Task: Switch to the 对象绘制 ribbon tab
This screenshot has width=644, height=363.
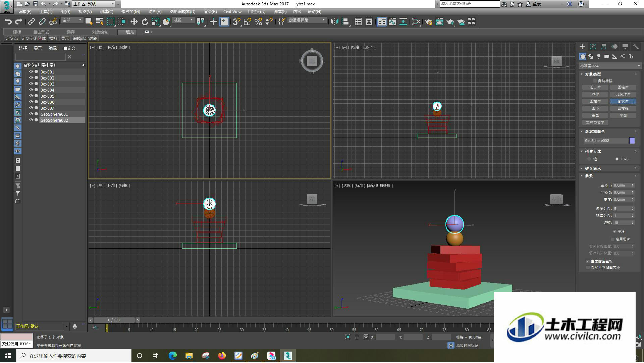Action: (100, 32)
